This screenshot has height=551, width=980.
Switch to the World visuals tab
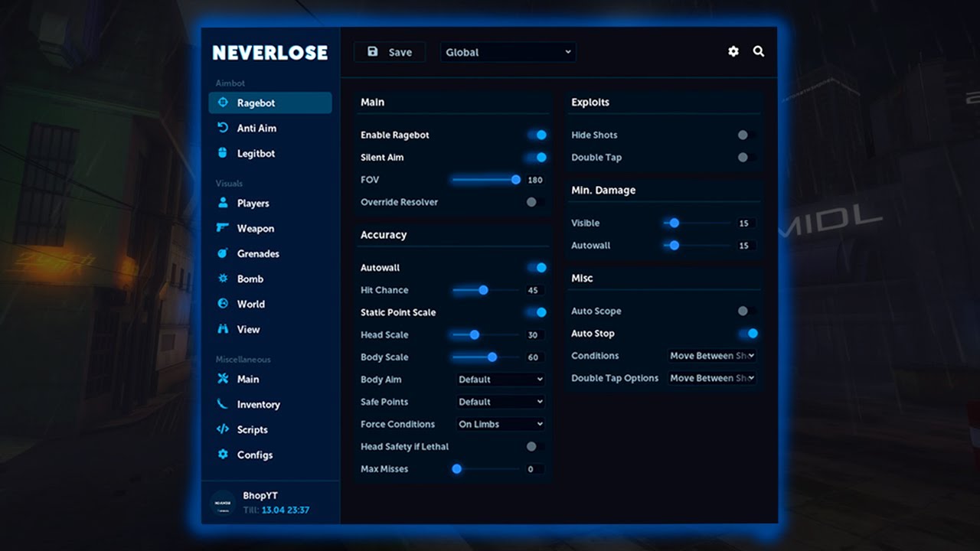tap(270, 304)
